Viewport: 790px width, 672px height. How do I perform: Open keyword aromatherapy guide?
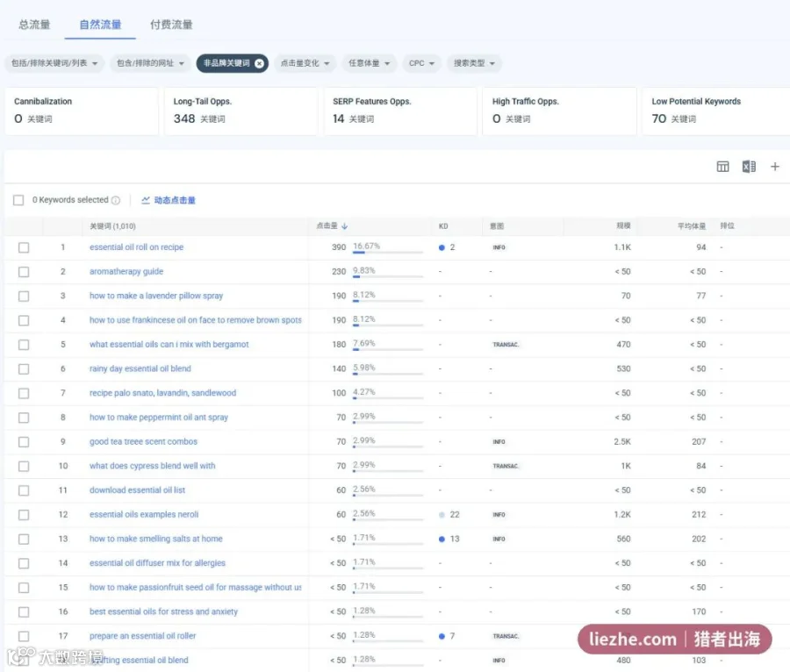point(126,271)
